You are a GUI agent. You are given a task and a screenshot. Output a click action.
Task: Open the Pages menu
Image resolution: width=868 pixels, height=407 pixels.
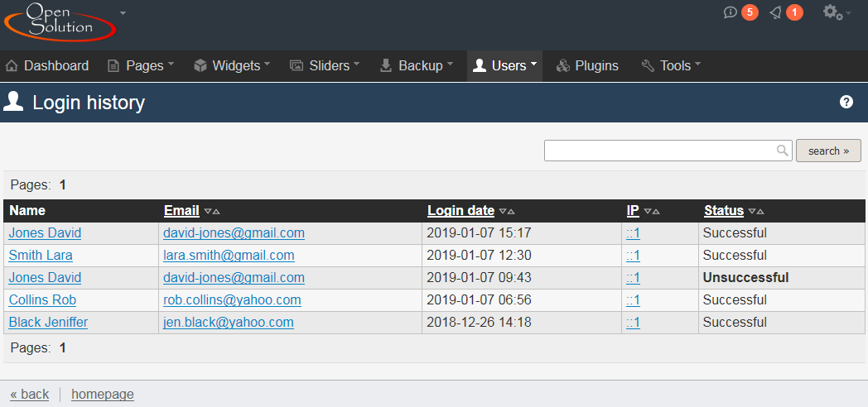pos(141,66)
